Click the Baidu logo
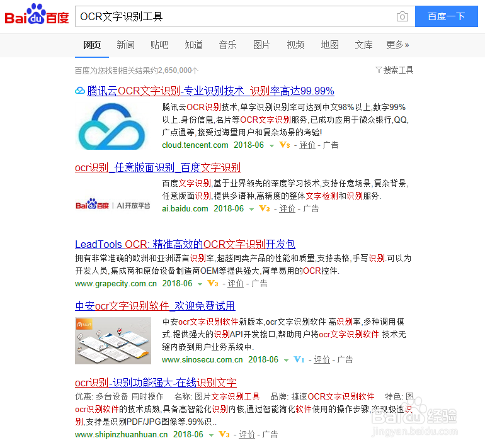This screenshot has height=448, width=485. point(37,14)
